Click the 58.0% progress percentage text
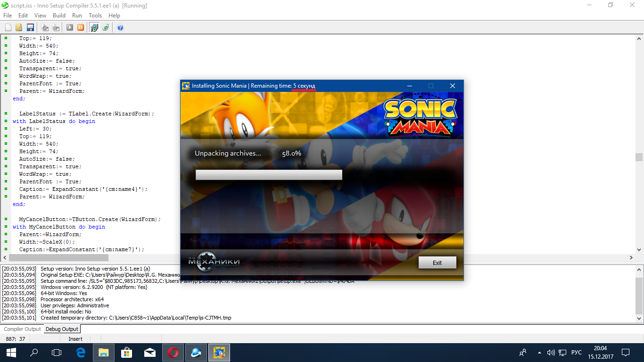Viewport: 644px width, 362px height. 291,153
